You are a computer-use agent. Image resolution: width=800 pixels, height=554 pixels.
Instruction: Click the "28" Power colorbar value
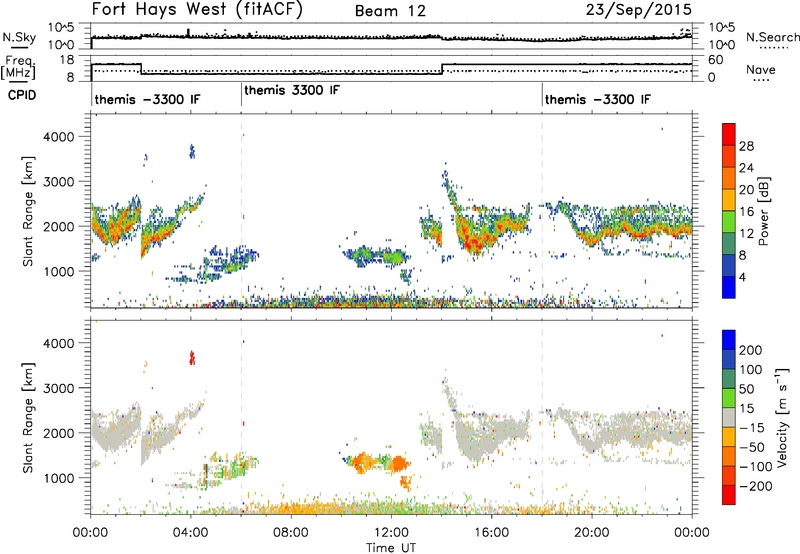click(746, 146)
